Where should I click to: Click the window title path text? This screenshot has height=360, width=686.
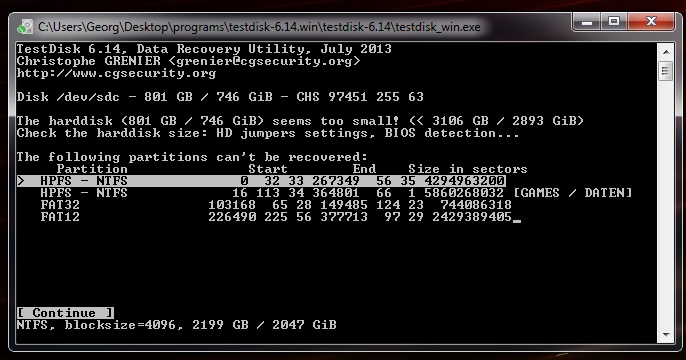pyautogui.click(x=259, y=27)
